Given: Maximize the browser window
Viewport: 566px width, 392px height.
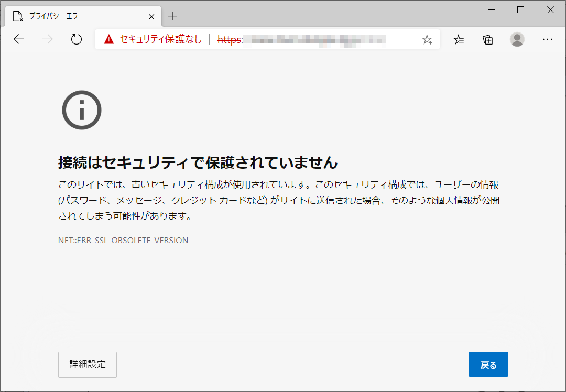Looking at the screenshot, I should 520,9.
